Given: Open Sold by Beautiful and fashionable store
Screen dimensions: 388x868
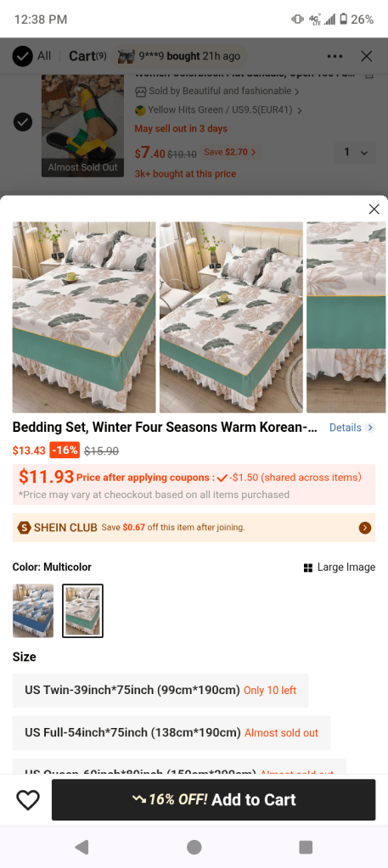Looking at the screenshot, I should pyautogui.click(x=217, y=91).
